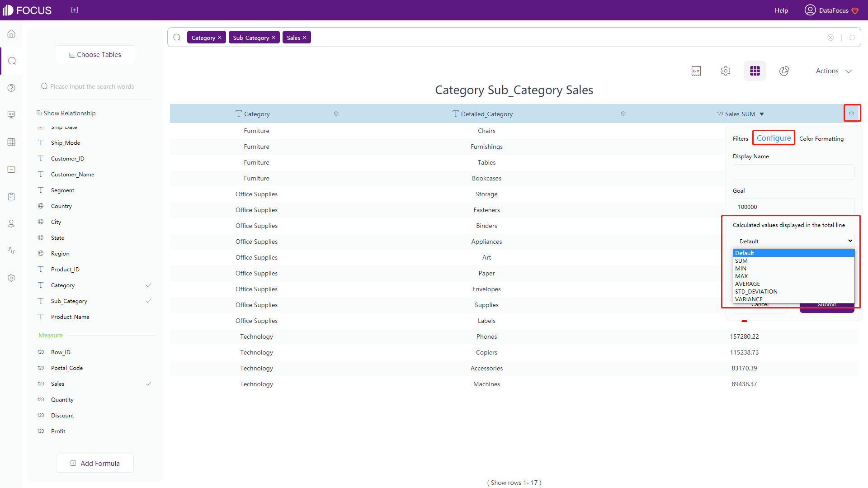This screenshot has width=868, height=488.
Task: Open the activity pulse icon in sidebar
Action: pos(11,251)
